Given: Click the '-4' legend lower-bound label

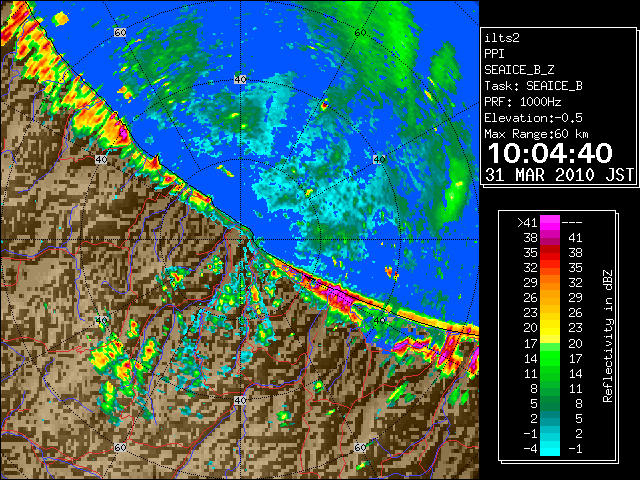Looking at the screenshot, I should (x=530, y=449).
